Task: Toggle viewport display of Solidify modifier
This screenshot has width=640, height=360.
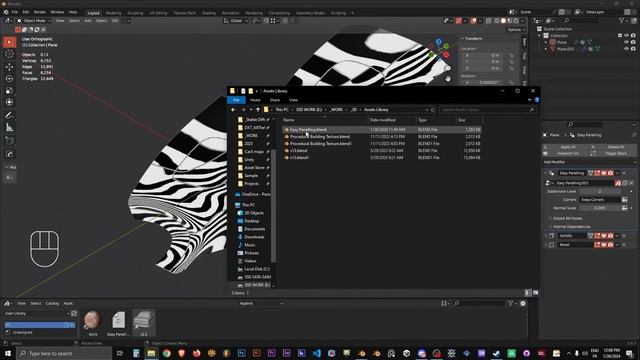Action: point(604,236)
